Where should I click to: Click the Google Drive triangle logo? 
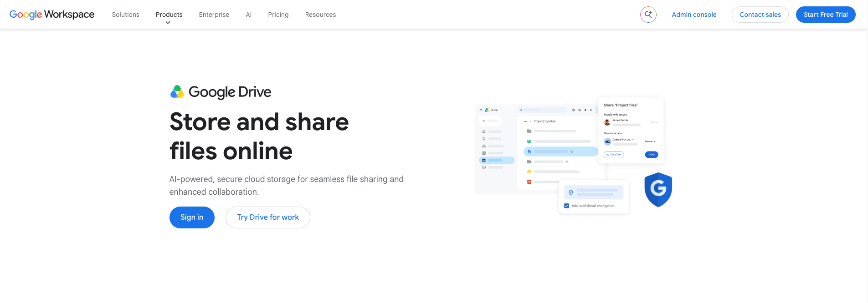click(177, 92)
